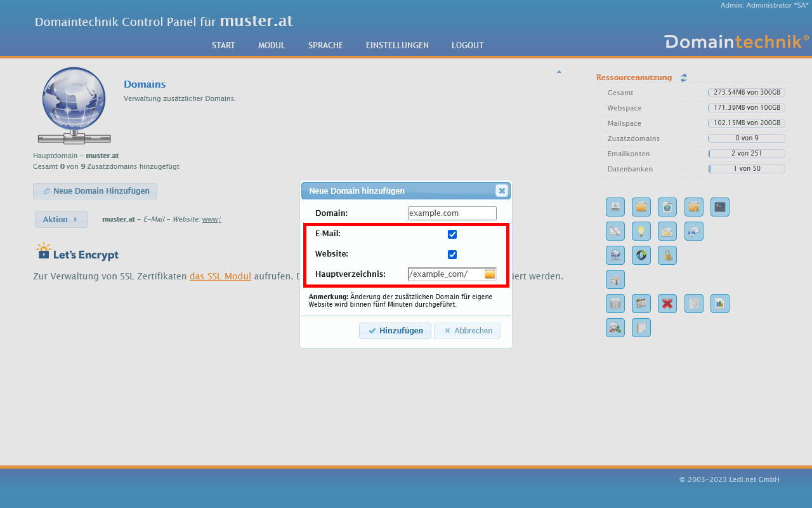The image size is (812, 508).
Task: Click the yellow lightbulb icon
Action: click(641, 231)
